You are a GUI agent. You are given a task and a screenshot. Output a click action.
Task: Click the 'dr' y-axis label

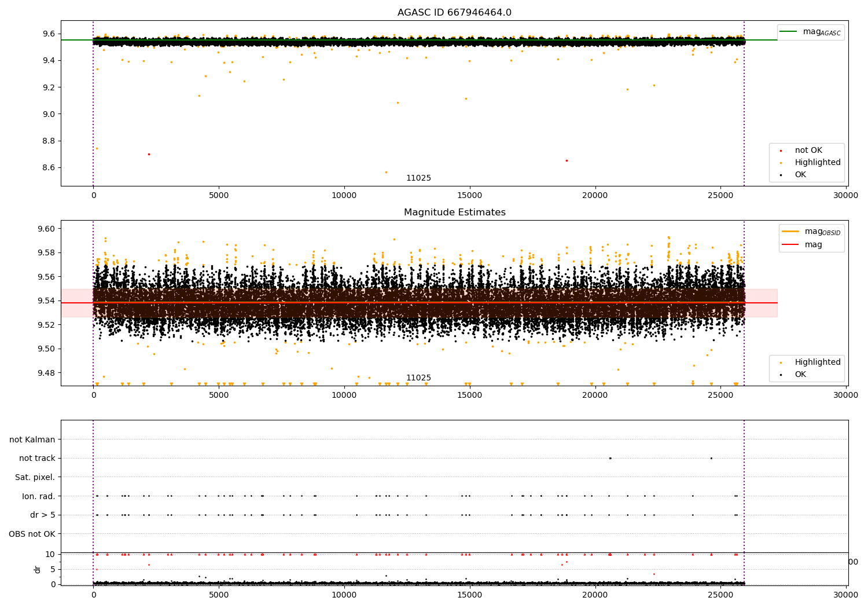coord(38,569)
